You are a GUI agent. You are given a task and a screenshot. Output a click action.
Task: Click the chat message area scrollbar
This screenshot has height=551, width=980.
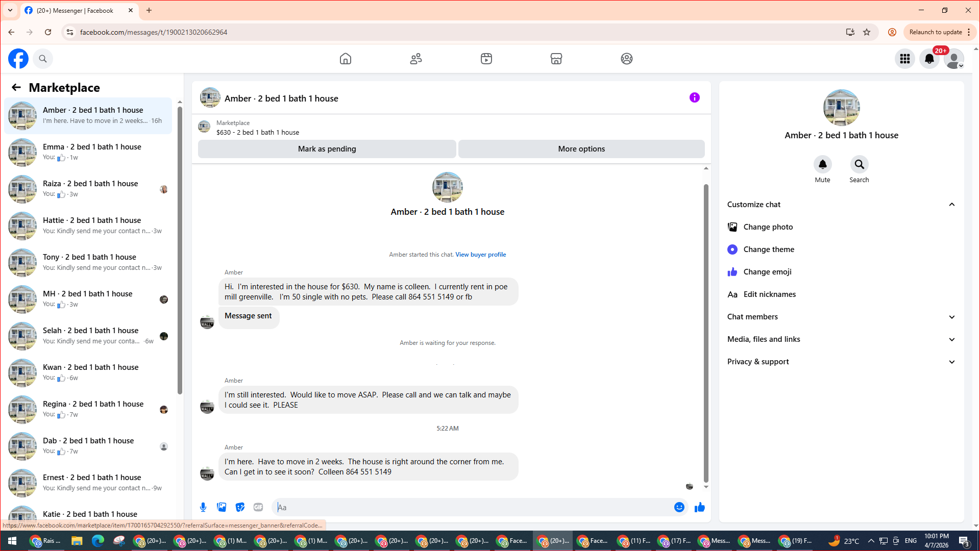pyautogui.click(x=706, y=333)
